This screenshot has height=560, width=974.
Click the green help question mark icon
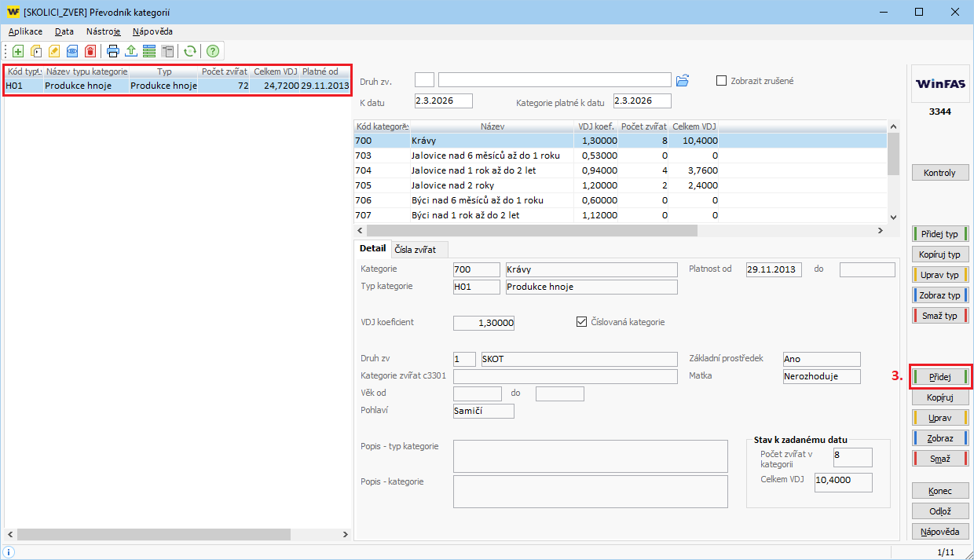[x=212, y=51]
